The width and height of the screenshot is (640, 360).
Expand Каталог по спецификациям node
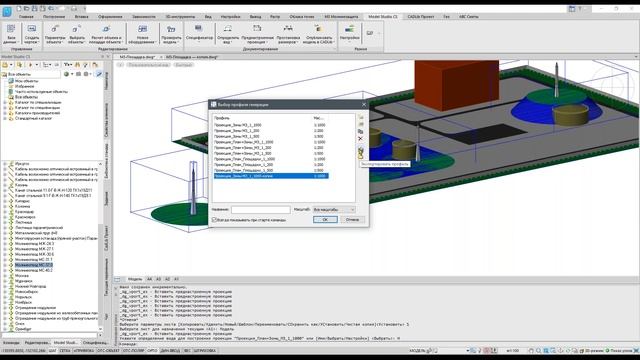pos(5,108)
